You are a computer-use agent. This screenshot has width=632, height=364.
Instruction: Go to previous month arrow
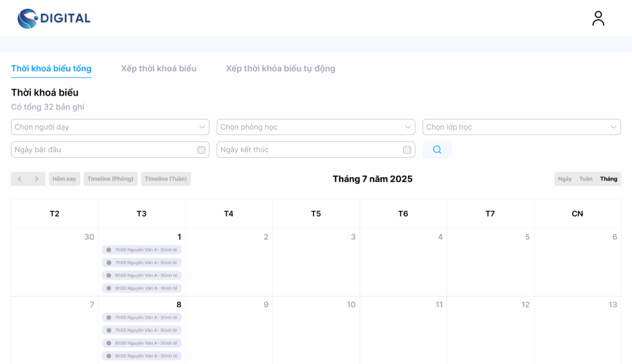coord(20,179)
